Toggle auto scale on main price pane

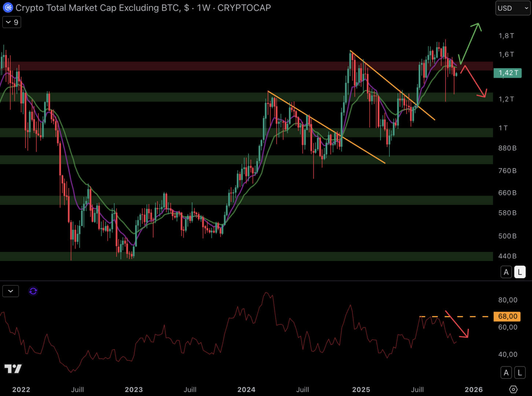pyautogui.click(x=506, y=272)
